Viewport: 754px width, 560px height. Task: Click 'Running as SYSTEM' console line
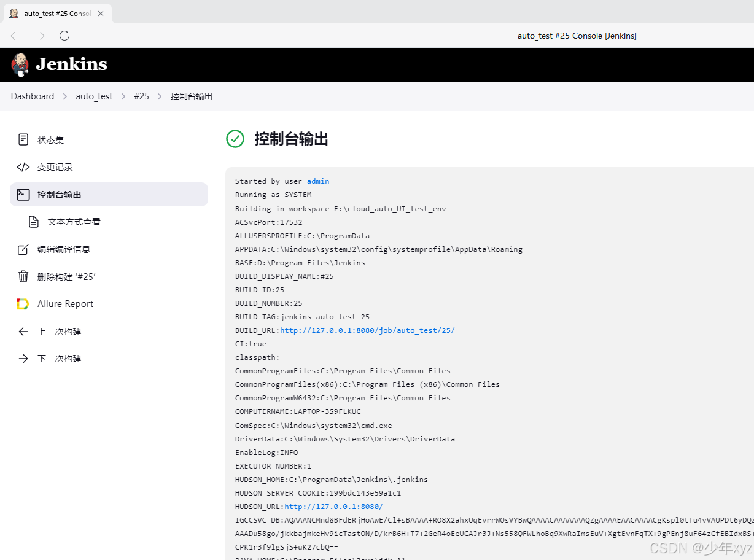[x=273, y=195]
